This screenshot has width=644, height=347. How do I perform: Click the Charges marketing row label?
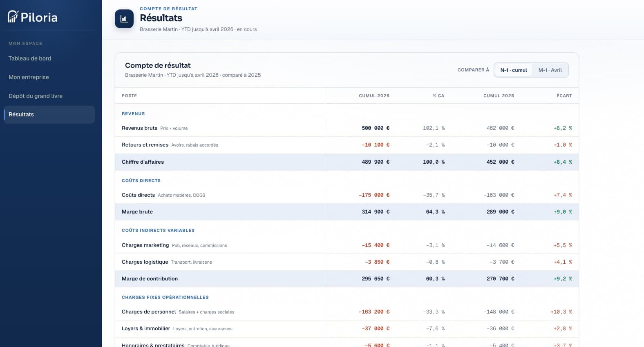[x=145, y=245]
